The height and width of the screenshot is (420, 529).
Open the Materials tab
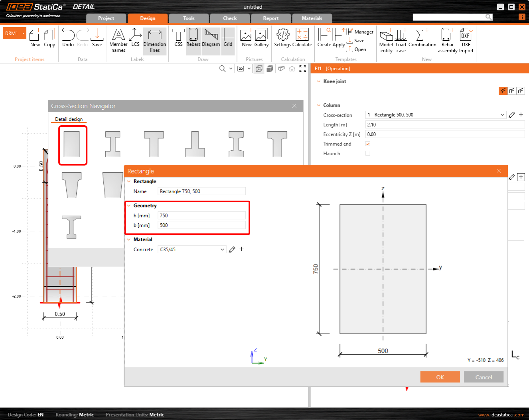(312, 18)
